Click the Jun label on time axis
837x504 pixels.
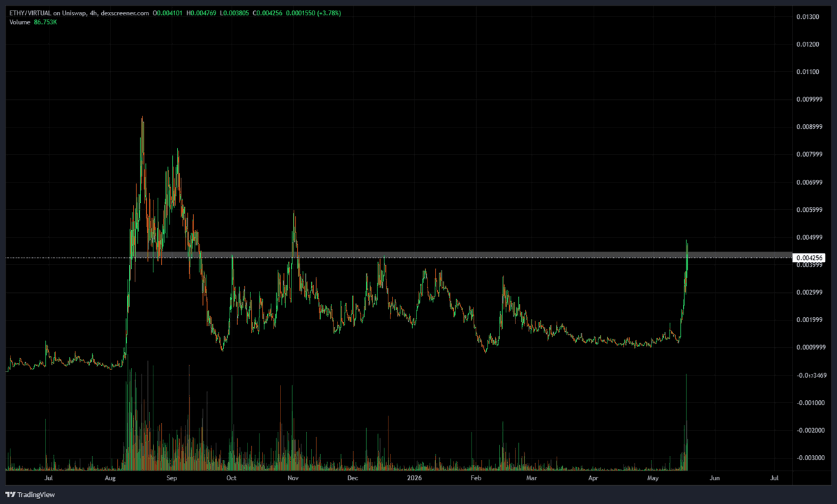click(714, 479)
